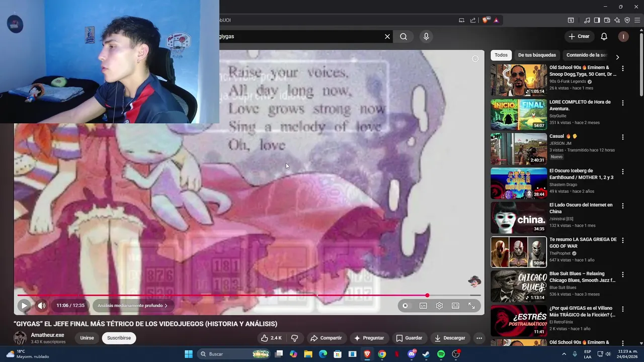Viewport: 644px width, 362px height.
Task: Open File Explorer from taskbar
Action: coord(308,354)
